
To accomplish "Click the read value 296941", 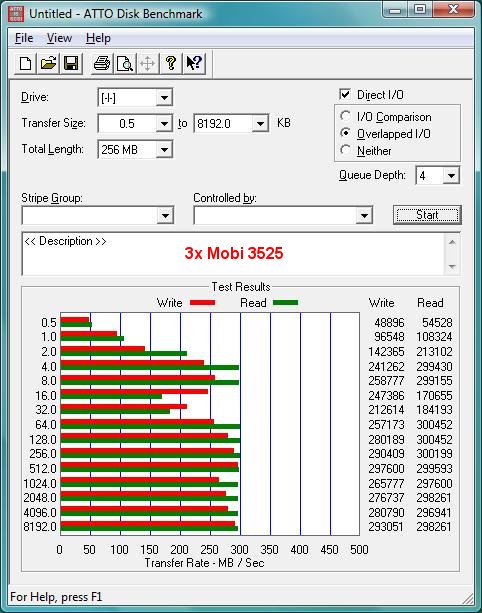I will coord(434,513).
